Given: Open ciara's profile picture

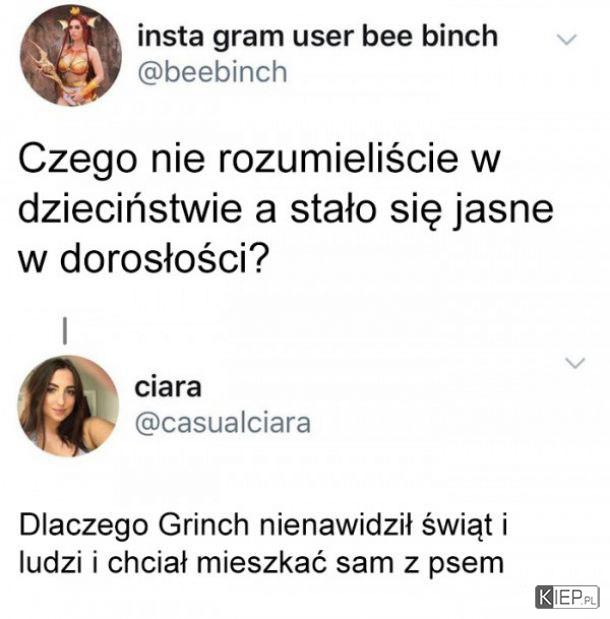Looking at the screenshot, I should tap(68, 406).
